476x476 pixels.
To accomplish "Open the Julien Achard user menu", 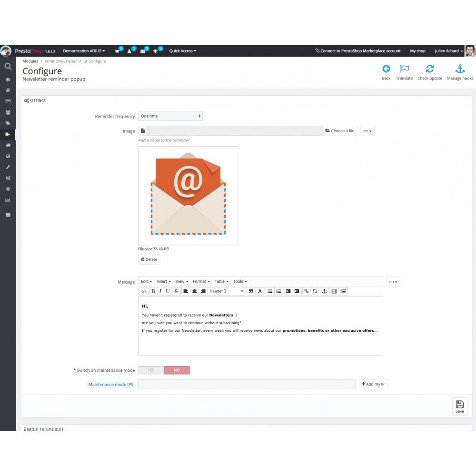I will pos(449,51).
